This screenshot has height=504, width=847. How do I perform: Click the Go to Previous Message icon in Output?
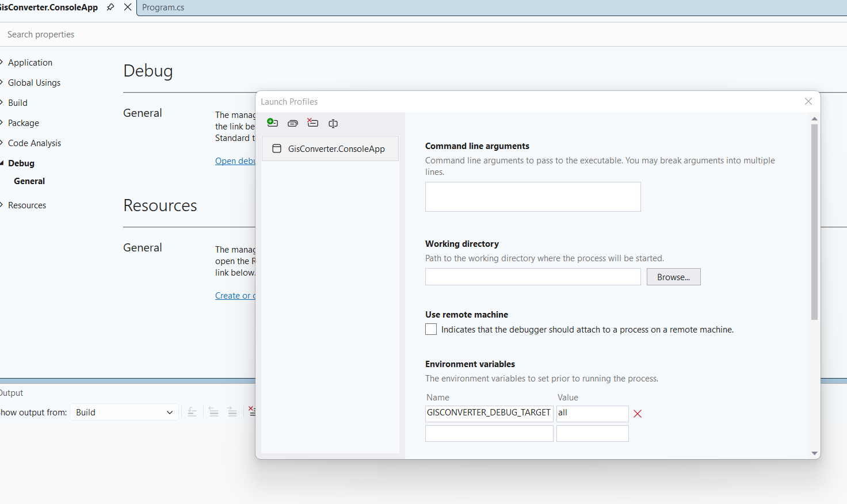[214, 412]
